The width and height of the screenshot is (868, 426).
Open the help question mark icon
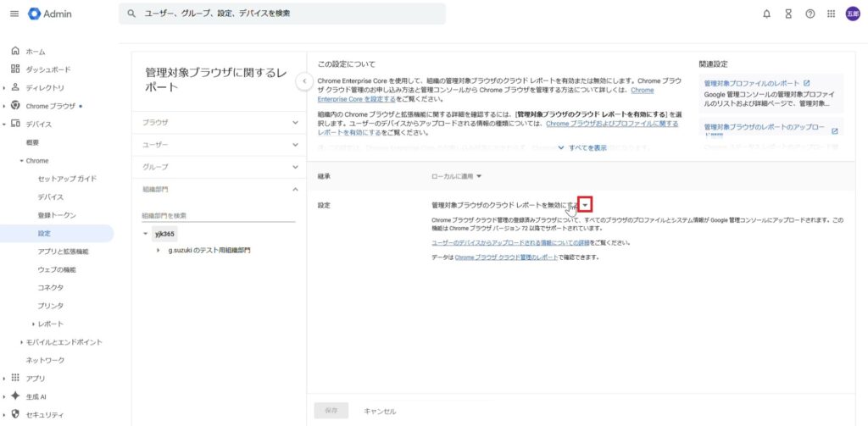click(810, 14)
